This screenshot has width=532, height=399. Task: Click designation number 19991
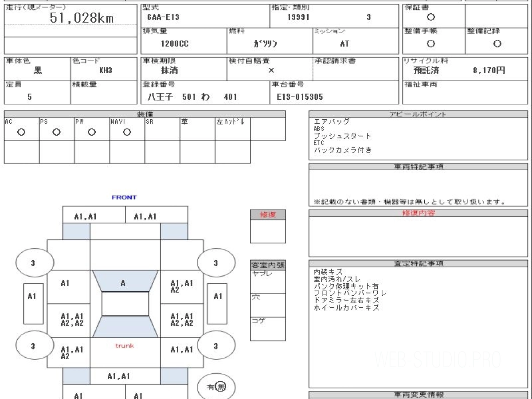click(x=298, y=18)
